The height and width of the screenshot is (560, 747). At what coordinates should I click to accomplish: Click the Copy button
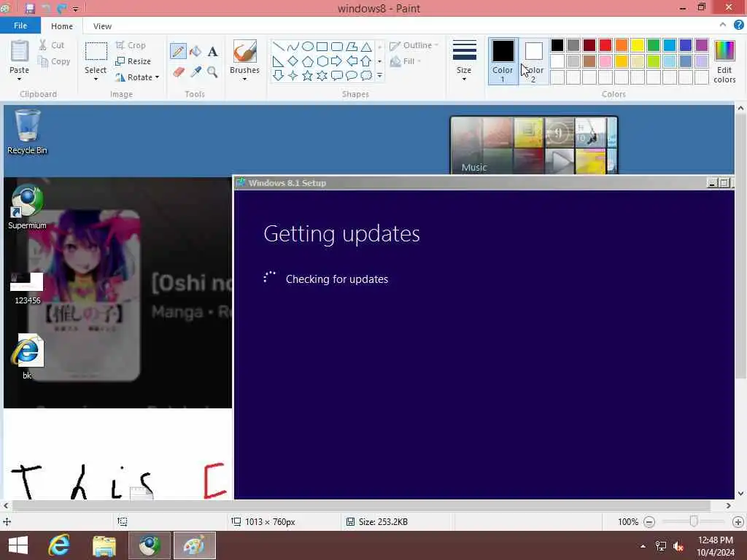tap(54, 61)
